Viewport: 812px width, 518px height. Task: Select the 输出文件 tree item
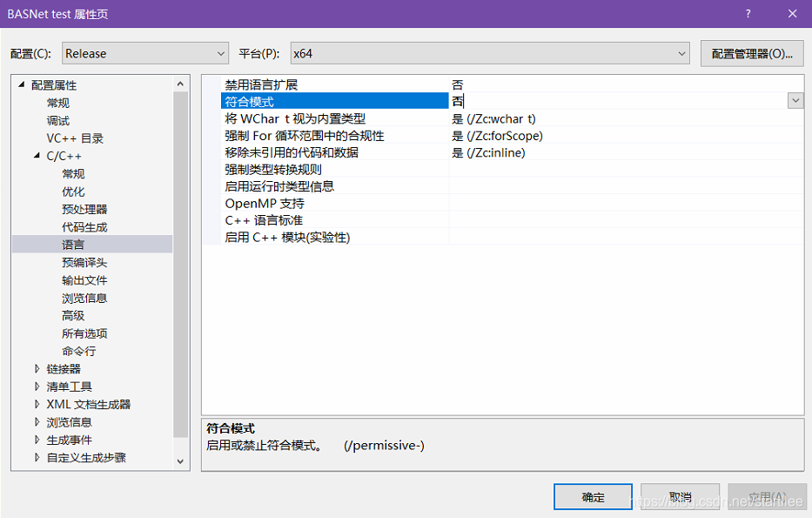(x=84, y=280)
